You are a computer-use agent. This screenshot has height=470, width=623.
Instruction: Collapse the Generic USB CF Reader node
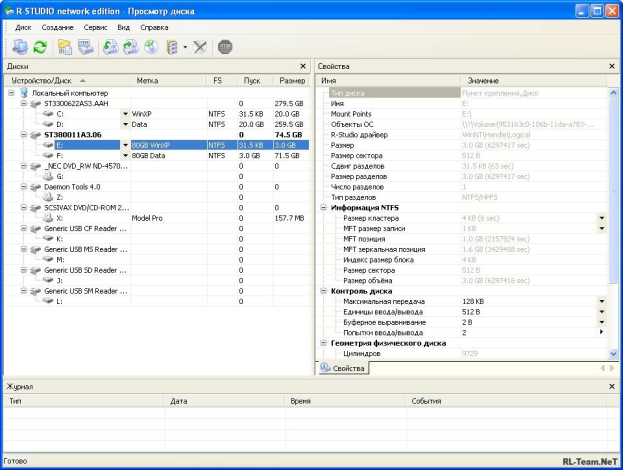pyautogui.click(x=24, y=228)
